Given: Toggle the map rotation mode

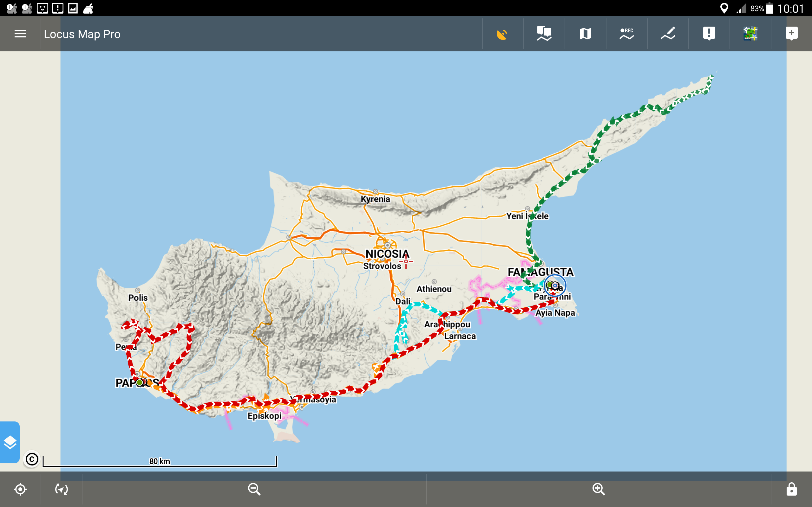Looking at the screenshot, I should tap(62, 489).
